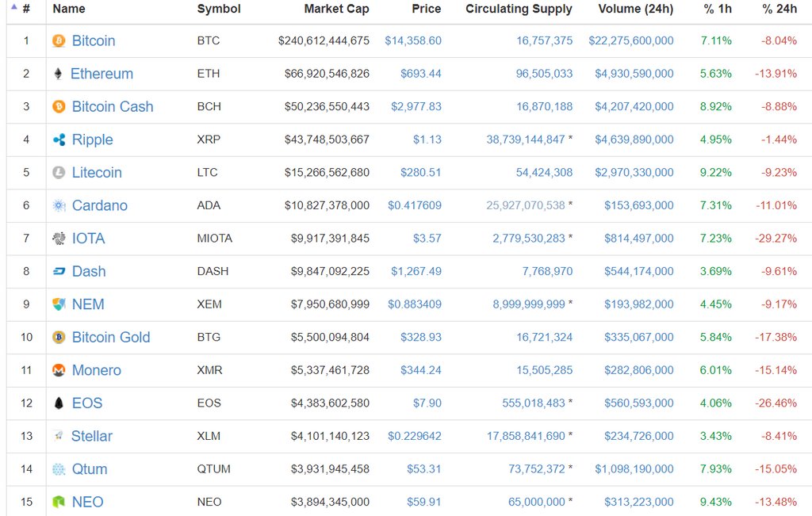The width and height of the screenshot is (812, 516).
Task: Click NEO circulating supply 65,000,000
Action: tap(537, 502)
